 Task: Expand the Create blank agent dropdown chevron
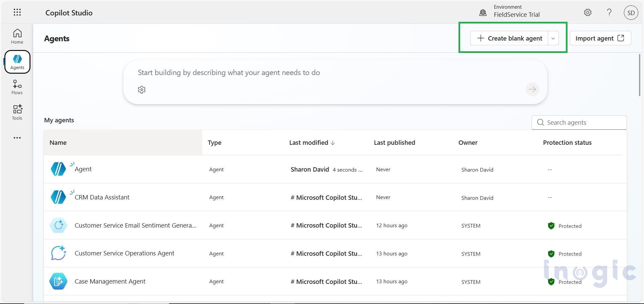(x=553, y=38)
